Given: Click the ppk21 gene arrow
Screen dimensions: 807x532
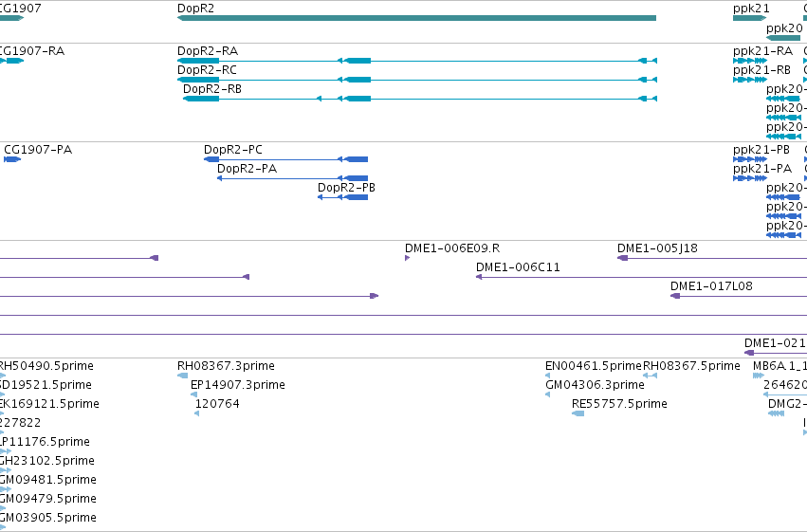Looking at the screenshot, I should (x=750, y=18).
